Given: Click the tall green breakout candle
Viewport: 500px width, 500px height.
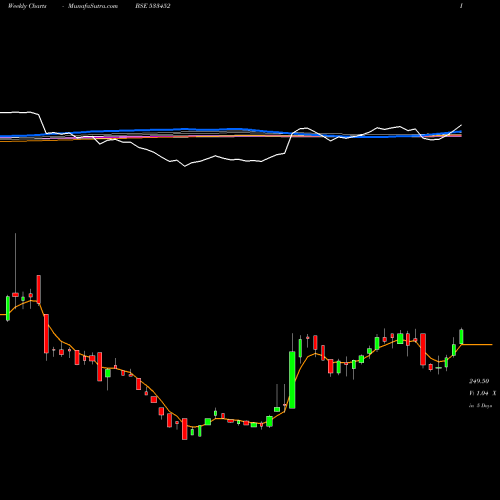Looking at the screenshot, I should click(292, 380).
